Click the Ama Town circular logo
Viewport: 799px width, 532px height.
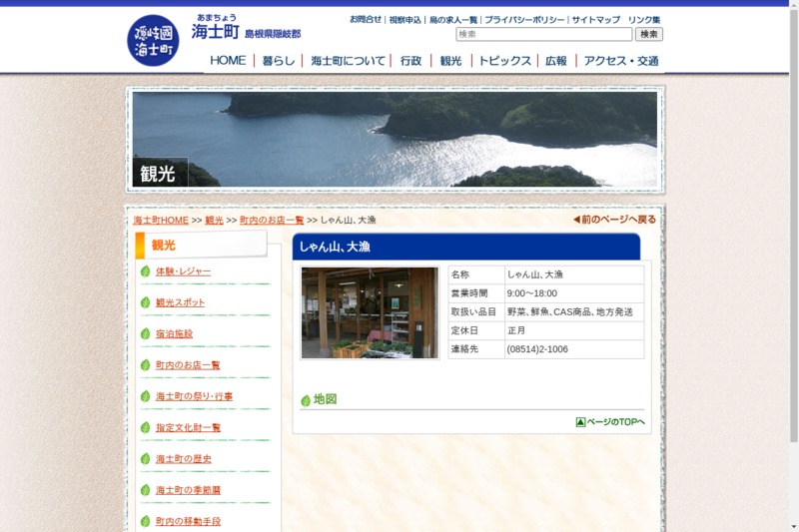[153, 41]
